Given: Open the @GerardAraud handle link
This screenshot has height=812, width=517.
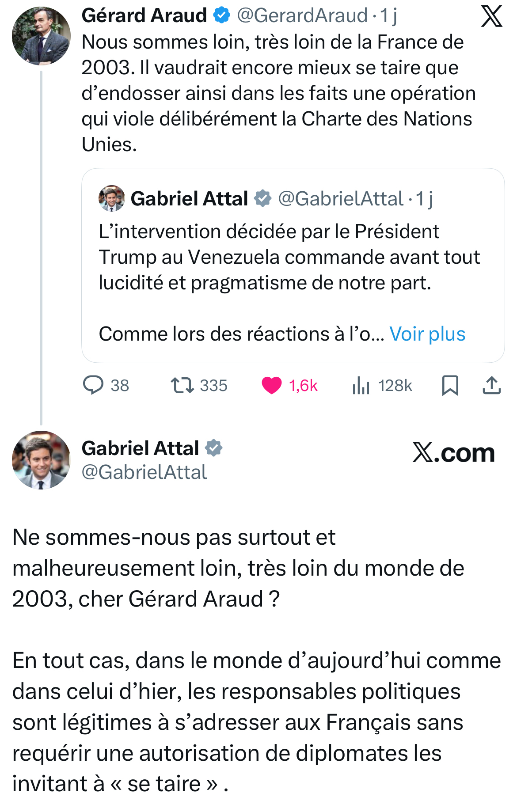Looking at the screenshot, I should [x=302, y=15].
